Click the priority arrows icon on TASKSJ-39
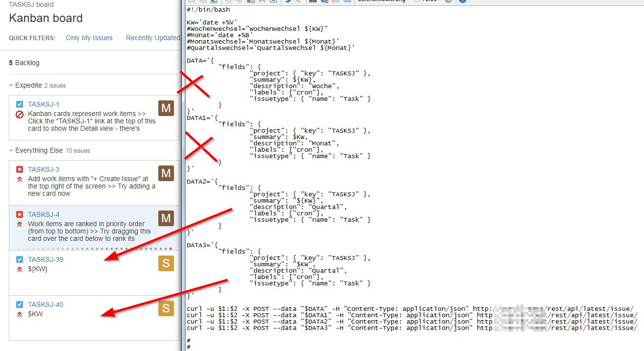 coord(20,269)
